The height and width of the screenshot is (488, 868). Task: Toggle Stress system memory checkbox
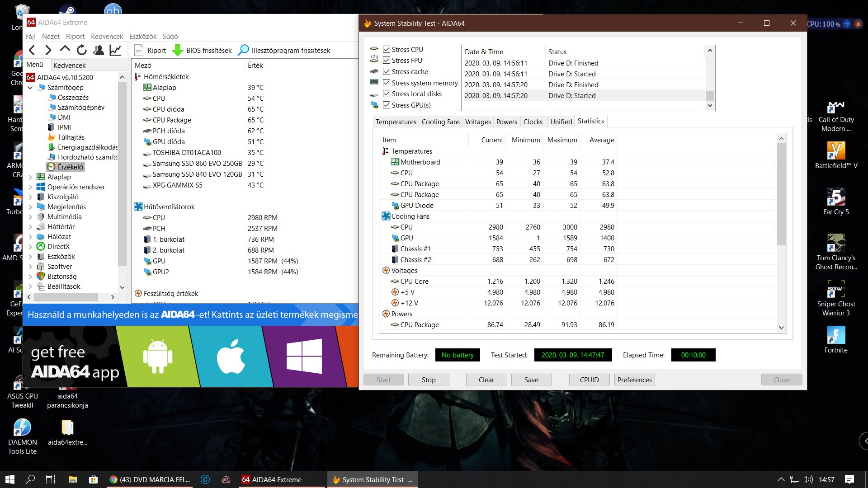387,83
